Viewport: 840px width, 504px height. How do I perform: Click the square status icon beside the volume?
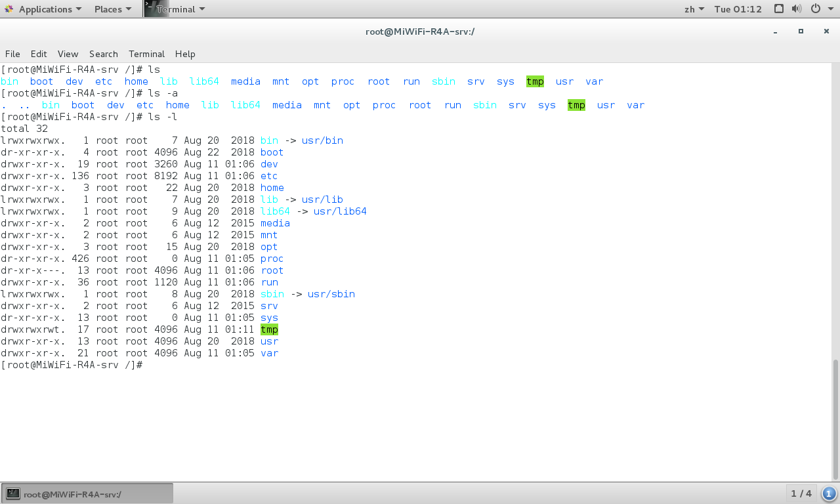point(779,9)
